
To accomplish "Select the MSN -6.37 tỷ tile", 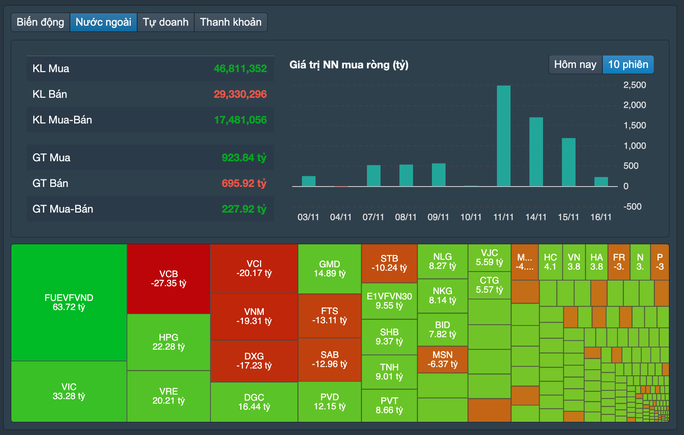I will coord(442,359).
